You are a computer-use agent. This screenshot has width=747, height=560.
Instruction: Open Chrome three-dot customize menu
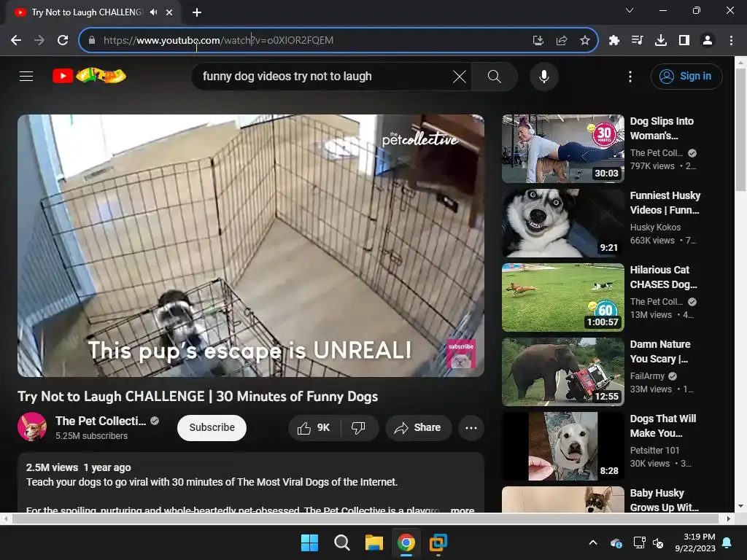tap(731, 41)
